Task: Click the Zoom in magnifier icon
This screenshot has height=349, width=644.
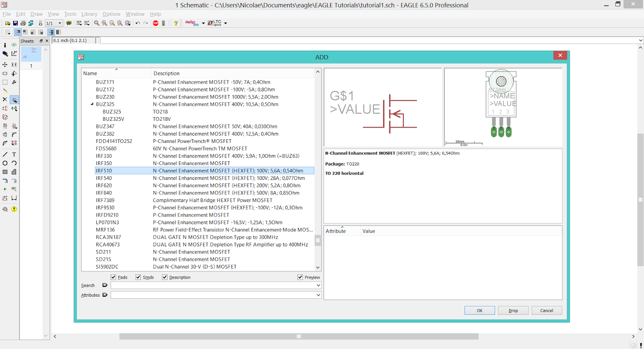Action: 104,23
